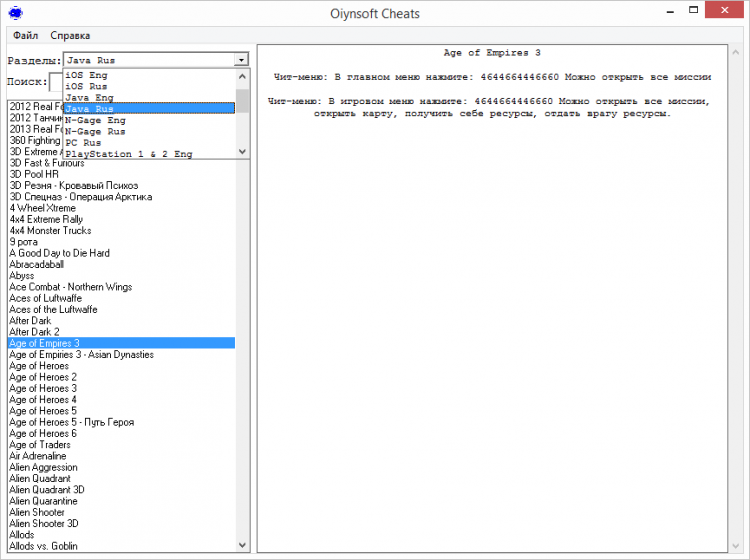
Task: Choose N-Gage Rus in dropdown list
Action: pyautogui.click(x=150, y=132)
